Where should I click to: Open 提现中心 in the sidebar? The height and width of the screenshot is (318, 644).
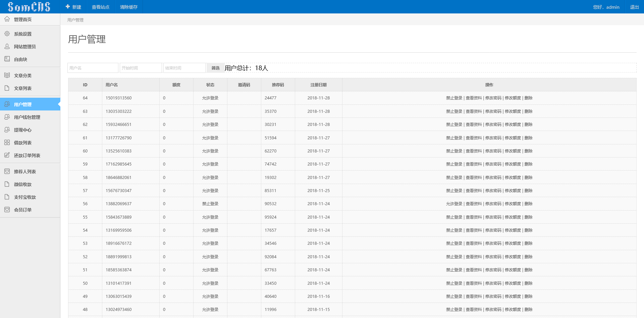tap(23, 130)
